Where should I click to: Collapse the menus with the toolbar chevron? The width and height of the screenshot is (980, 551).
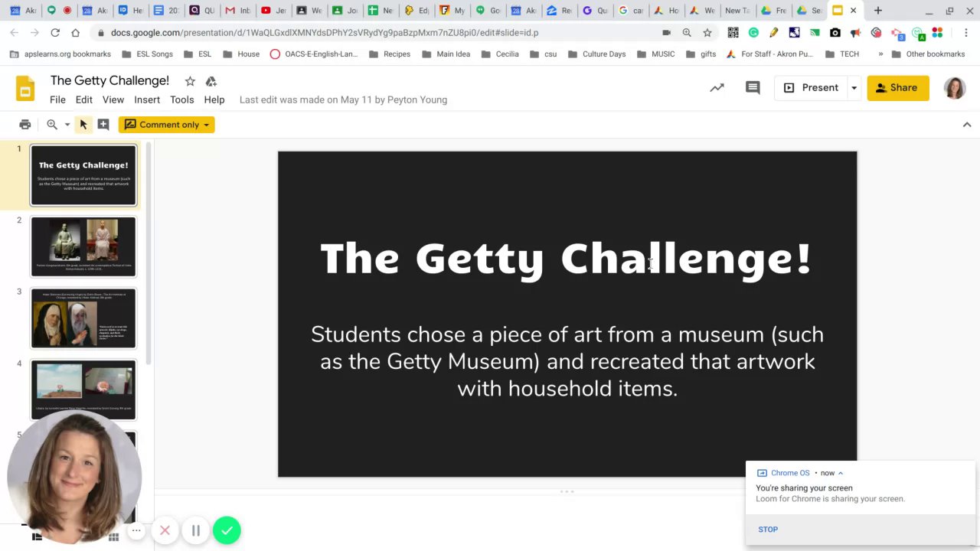967,125
